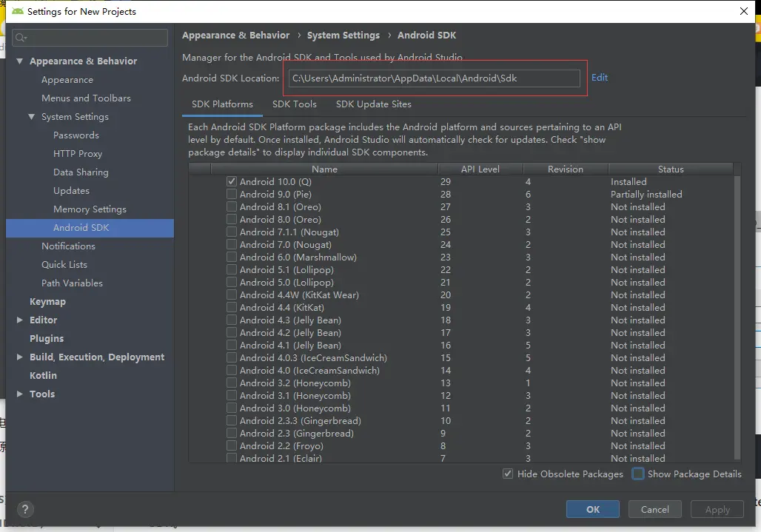Close the Settings for New Projects dialog
Screen dimensions: 761x532
point(743,11)
